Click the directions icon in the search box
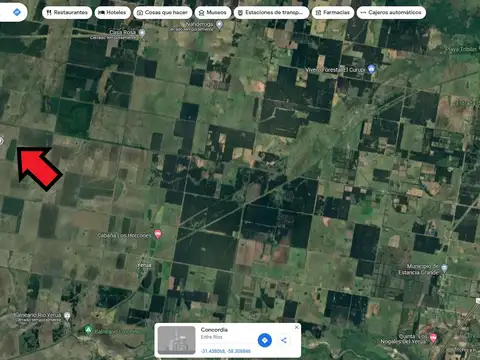The image size is (480, 360). (17, 12)
